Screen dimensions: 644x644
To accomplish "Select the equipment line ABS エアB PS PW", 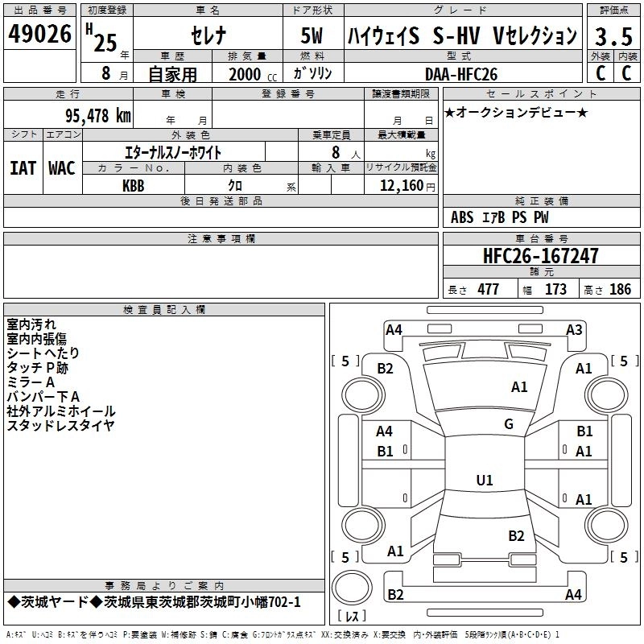I will (x=500, y=217).
